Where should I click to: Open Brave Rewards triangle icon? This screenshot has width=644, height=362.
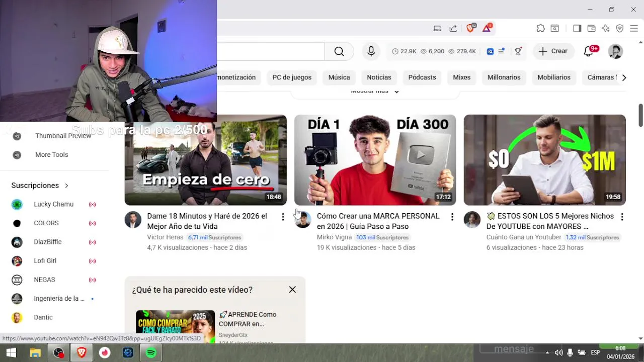pos(487,28)
